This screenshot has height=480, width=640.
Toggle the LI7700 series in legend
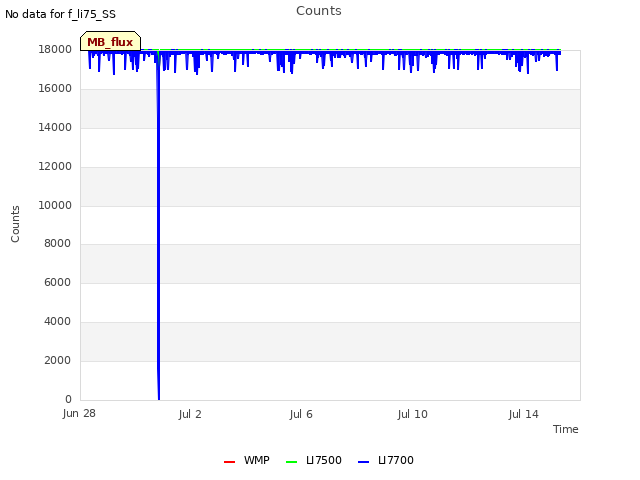tap(386, 460)
